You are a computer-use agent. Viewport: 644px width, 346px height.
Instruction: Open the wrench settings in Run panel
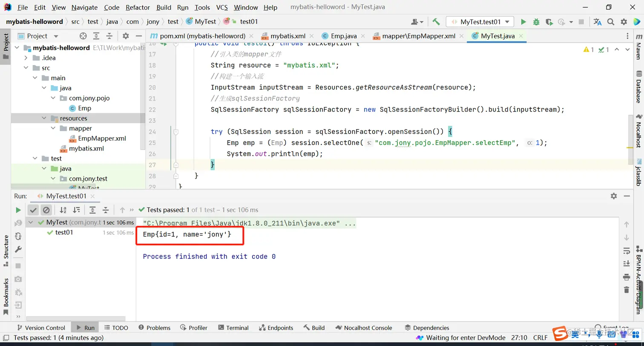(18, 249)
